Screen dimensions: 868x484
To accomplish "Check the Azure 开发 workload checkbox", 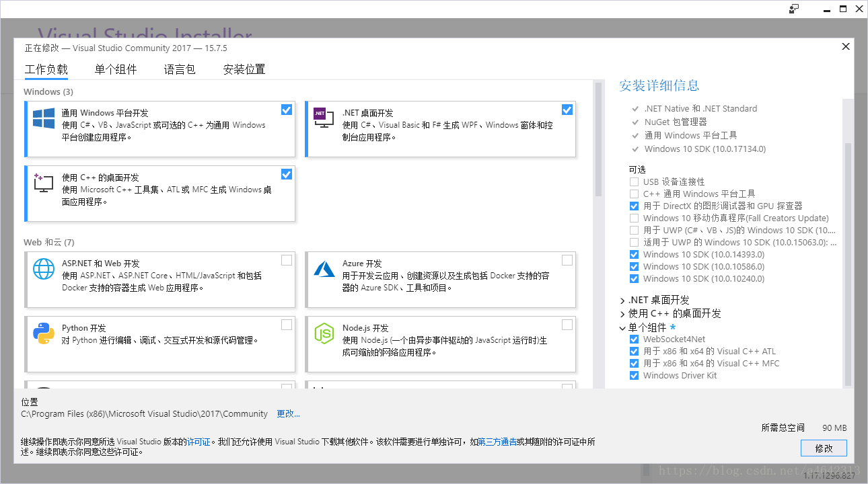I will click(567, 260).
